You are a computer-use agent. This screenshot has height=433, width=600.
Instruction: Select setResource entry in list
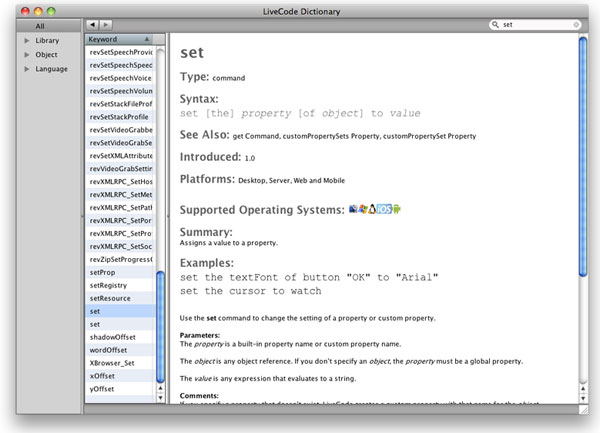point(120,298)
